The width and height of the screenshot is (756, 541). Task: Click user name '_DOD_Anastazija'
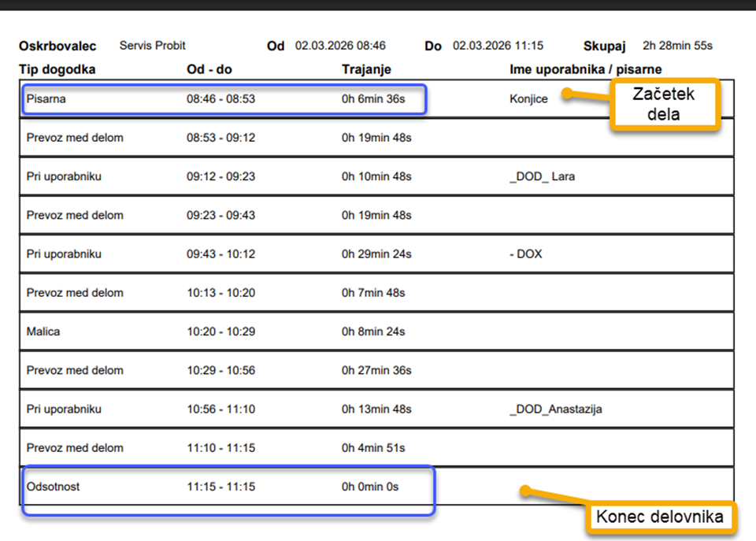(556, 409)
